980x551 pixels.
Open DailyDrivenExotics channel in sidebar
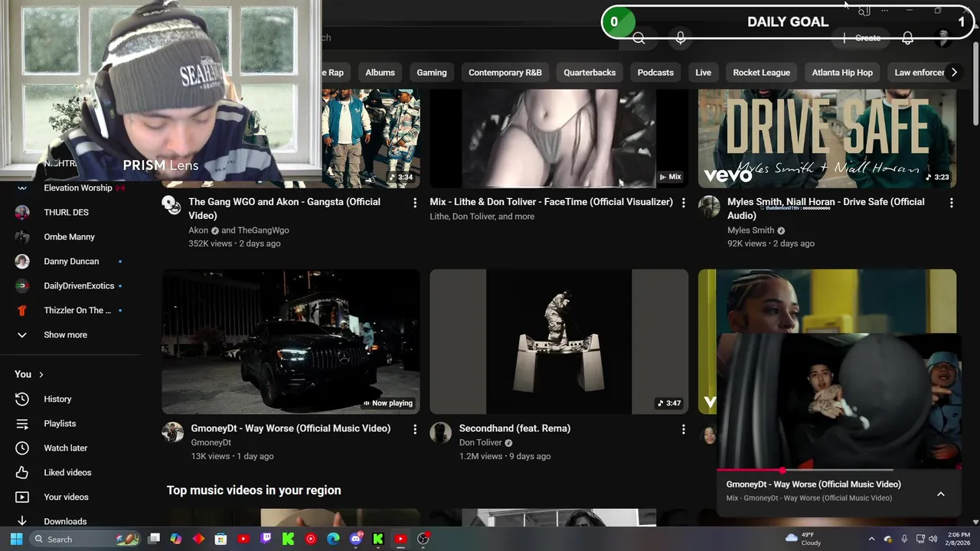click(70, 285)
